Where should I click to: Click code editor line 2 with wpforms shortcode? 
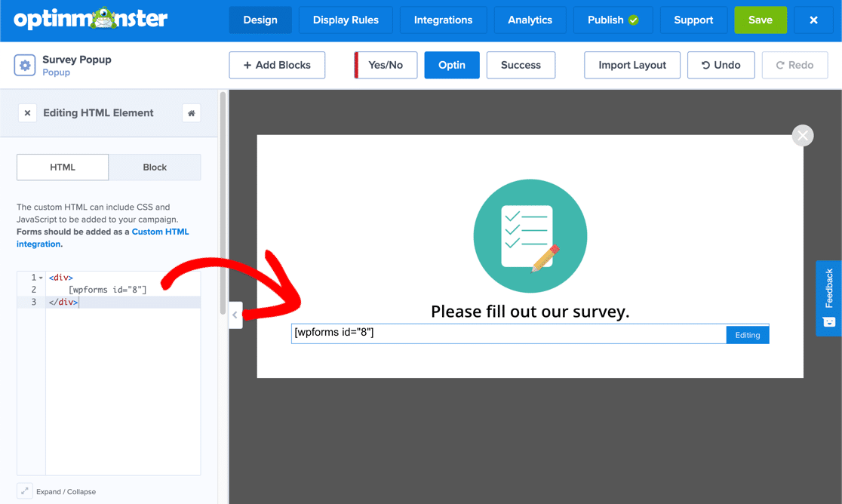[109, 290]
